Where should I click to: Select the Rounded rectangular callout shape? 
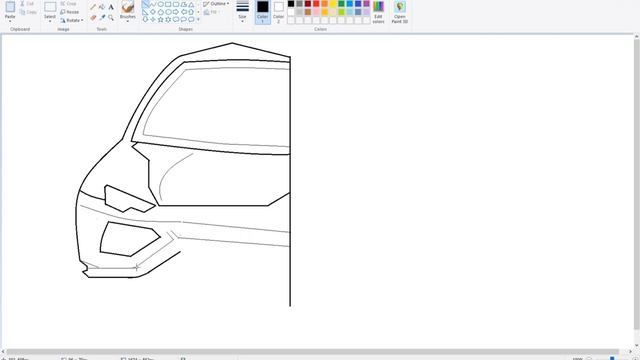(176, 20)
